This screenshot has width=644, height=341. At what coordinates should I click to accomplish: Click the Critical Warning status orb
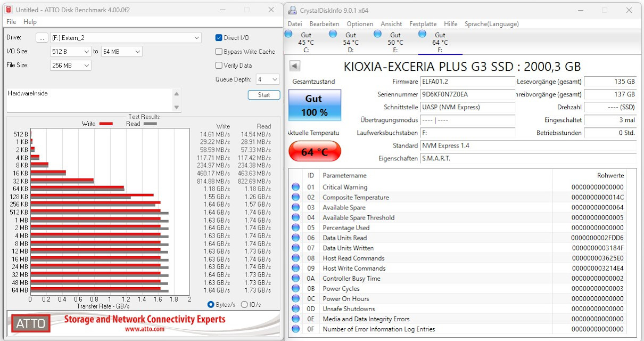tap(296, 187)
